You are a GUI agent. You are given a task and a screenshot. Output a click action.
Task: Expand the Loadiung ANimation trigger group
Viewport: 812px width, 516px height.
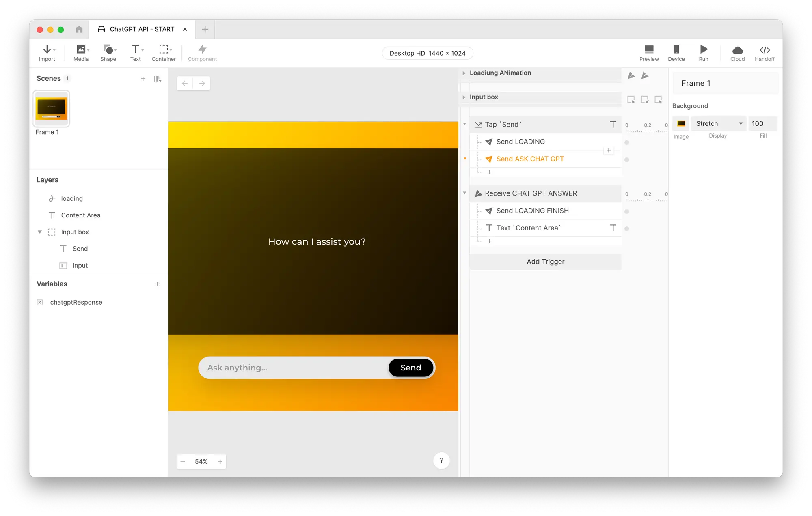[464, 73]
